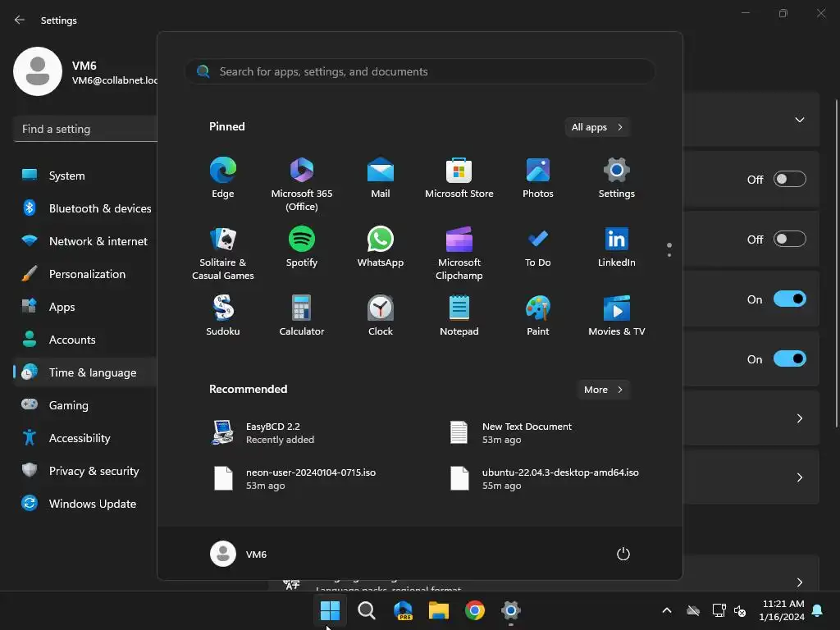
Task: Enable the second Off toggle in Settings
Action: pos(790,239)
